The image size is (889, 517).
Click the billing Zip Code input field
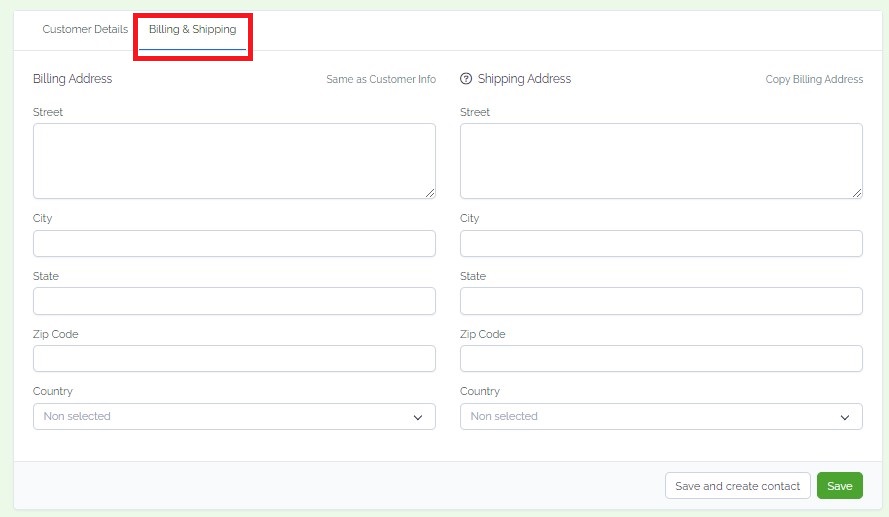[x=234, y=359]
